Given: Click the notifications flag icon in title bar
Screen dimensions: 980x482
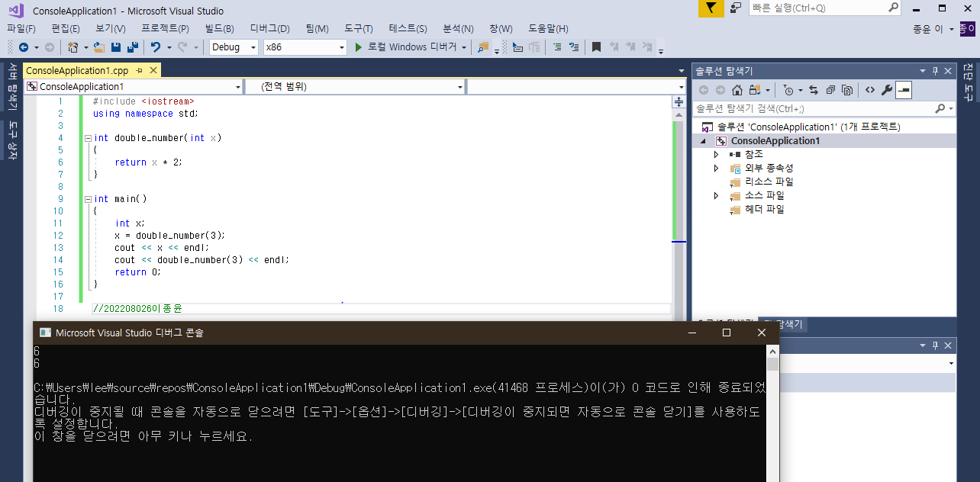Looking at the screenshot, I should point(711,8).
